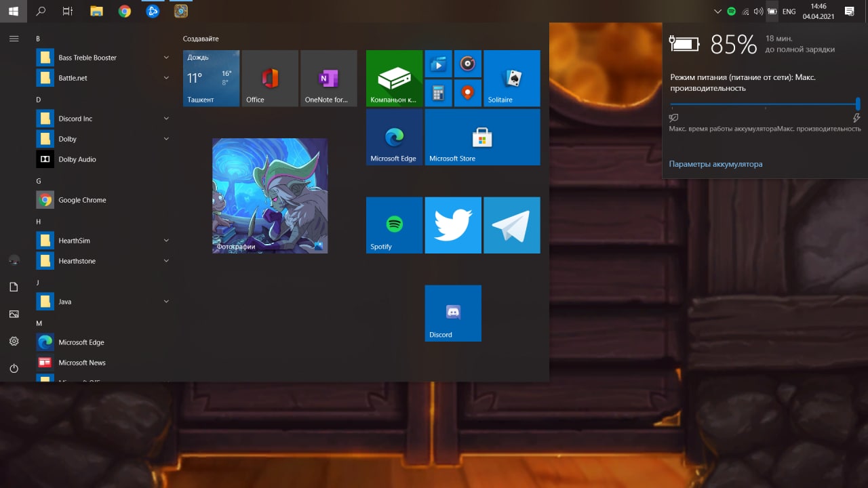868x488 pixels.
Task: Open the Maps small tile
Action: pyautogui.click(x=468, y=93)
